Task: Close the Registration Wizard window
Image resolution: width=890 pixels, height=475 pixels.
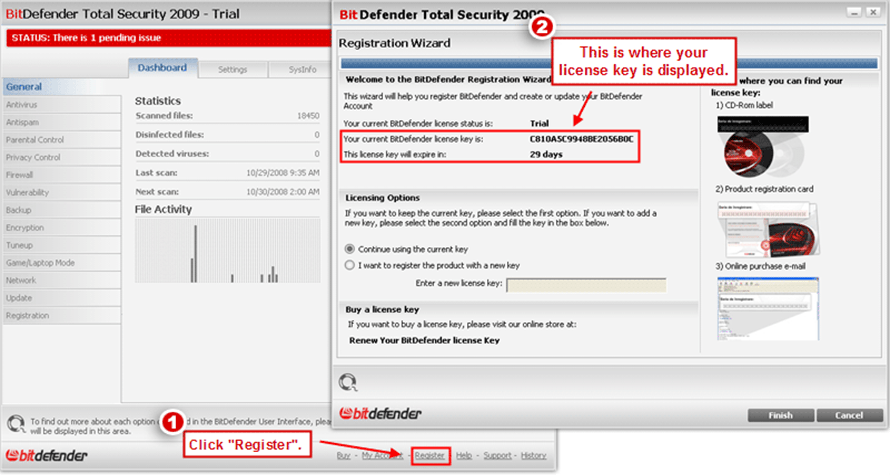Action: click(x=873, y=12)
